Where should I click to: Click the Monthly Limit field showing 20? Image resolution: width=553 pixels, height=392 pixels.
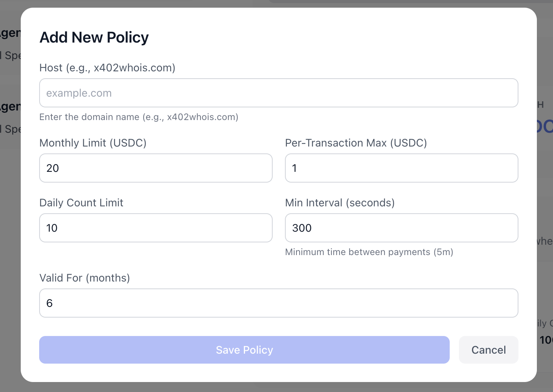156,168
